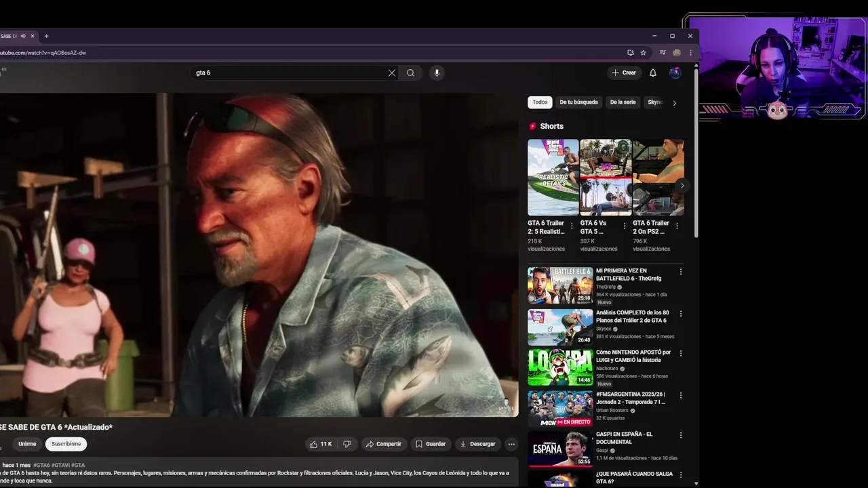The width and height of the screenshot is (868, 488).
Task: Close the current browser tab
Action: 32,36
